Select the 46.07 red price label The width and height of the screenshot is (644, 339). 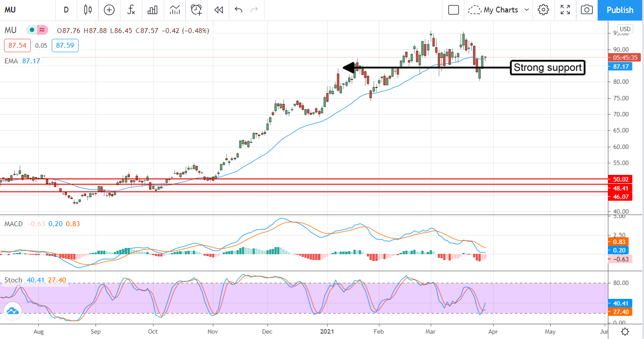(x=621, y=197)
